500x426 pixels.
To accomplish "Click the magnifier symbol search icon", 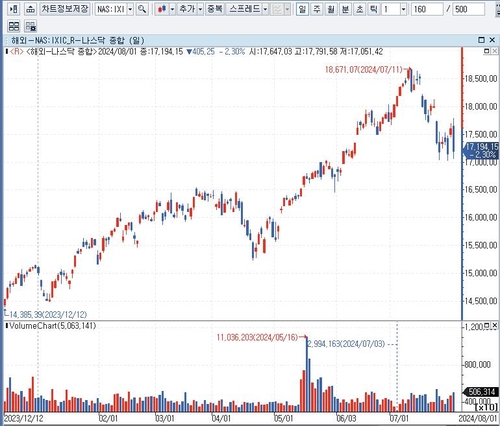I will (x=142, y=9).
